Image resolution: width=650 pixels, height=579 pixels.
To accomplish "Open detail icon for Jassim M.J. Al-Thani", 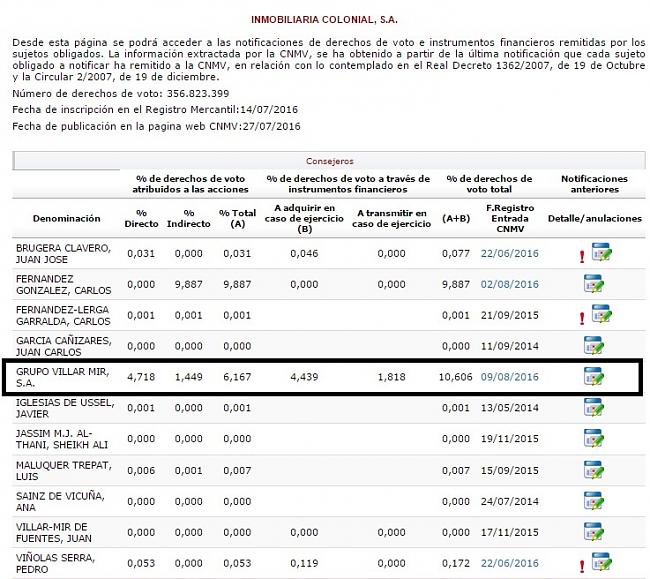I will 594,439.
